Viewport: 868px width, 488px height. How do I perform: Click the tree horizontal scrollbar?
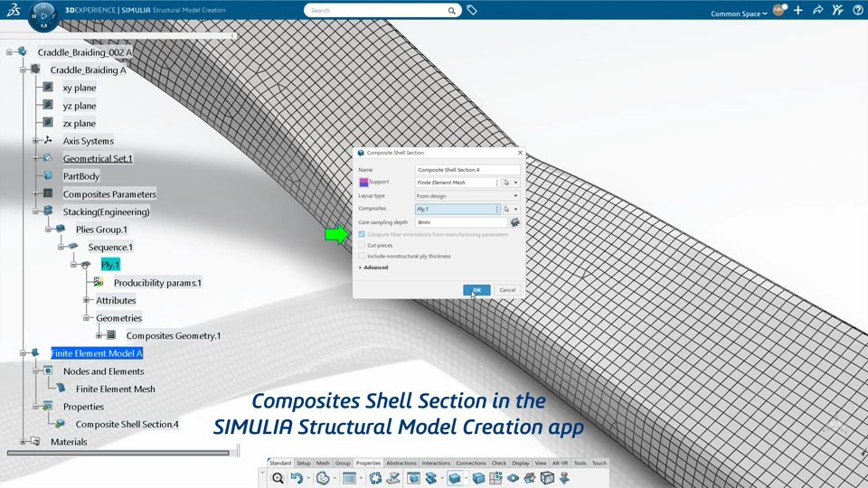tap(118, 453)
